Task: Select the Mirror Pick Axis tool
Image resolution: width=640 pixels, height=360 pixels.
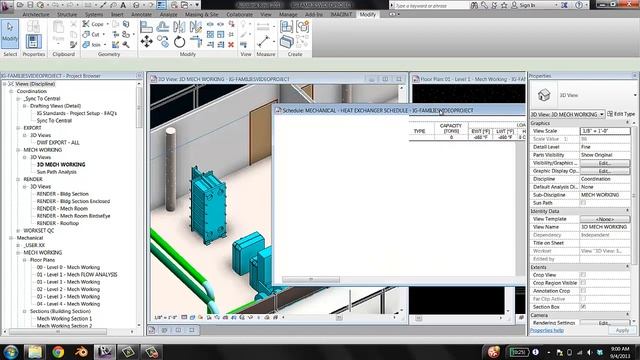Action: [x=179, y=27]
